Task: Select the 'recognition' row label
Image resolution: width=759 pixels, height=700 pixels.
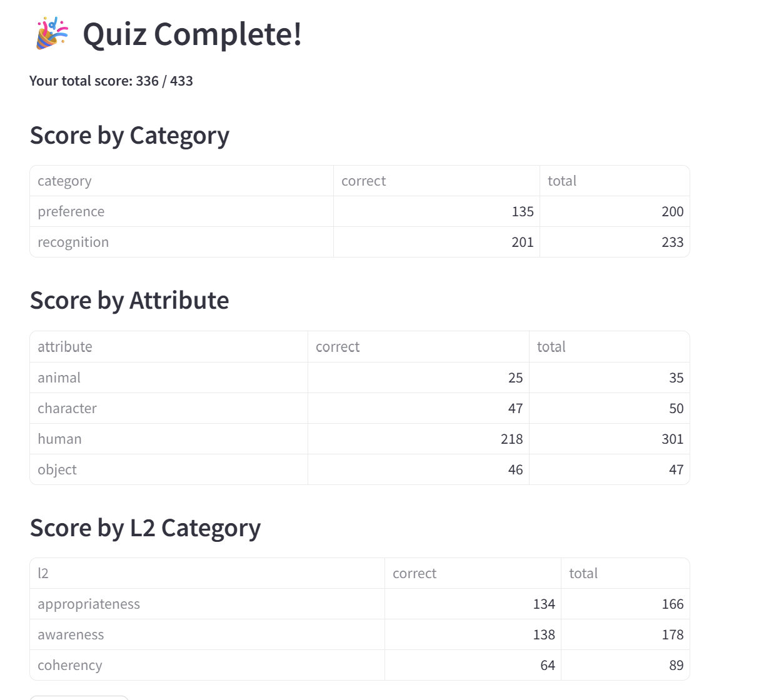Action: click(73, 242)
